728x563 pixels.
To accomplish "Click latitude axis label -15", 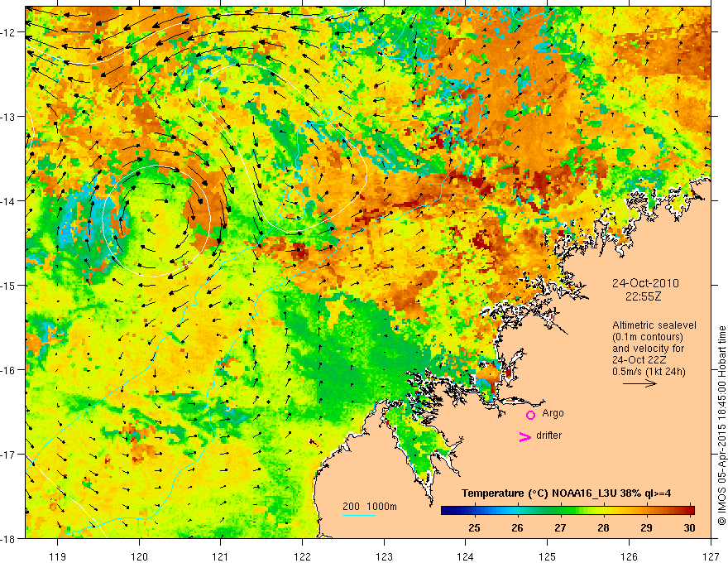I will click(x=10, y=285).
